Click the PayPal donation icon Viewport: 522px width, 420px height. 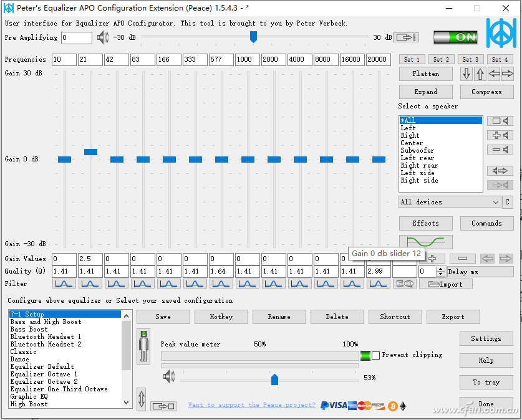click(326, 406)
